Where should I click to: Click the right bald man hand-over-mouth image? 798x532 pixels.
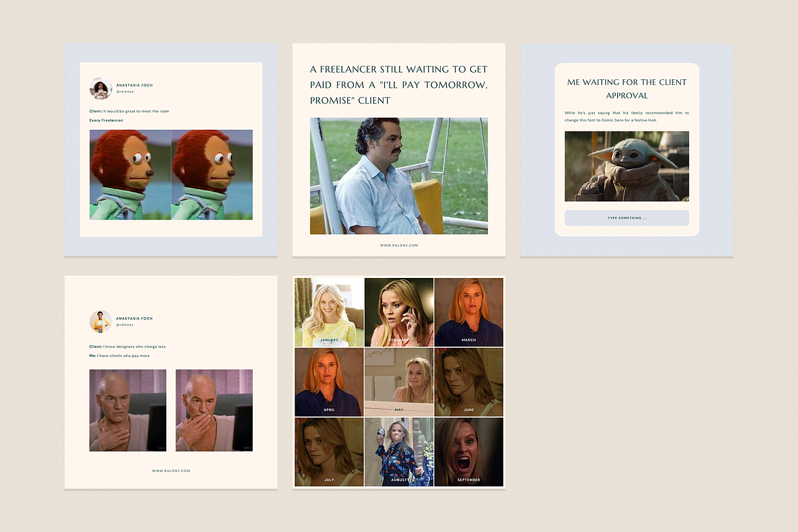click(x=214, y=410)
